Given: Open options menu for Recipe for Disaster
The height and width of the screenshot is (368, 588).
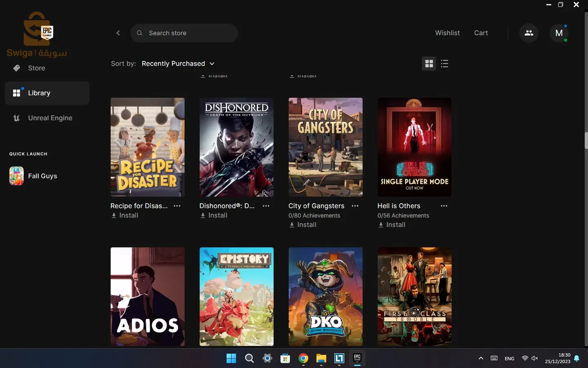Looking at the screenshot, I should click(177, 206).
